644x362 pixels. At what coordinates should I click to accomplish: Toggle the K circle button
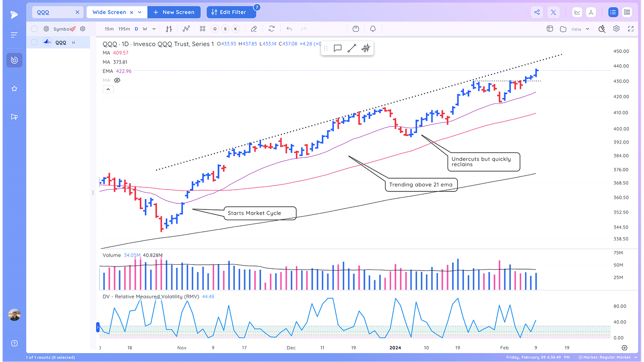(x=236, y=29)
